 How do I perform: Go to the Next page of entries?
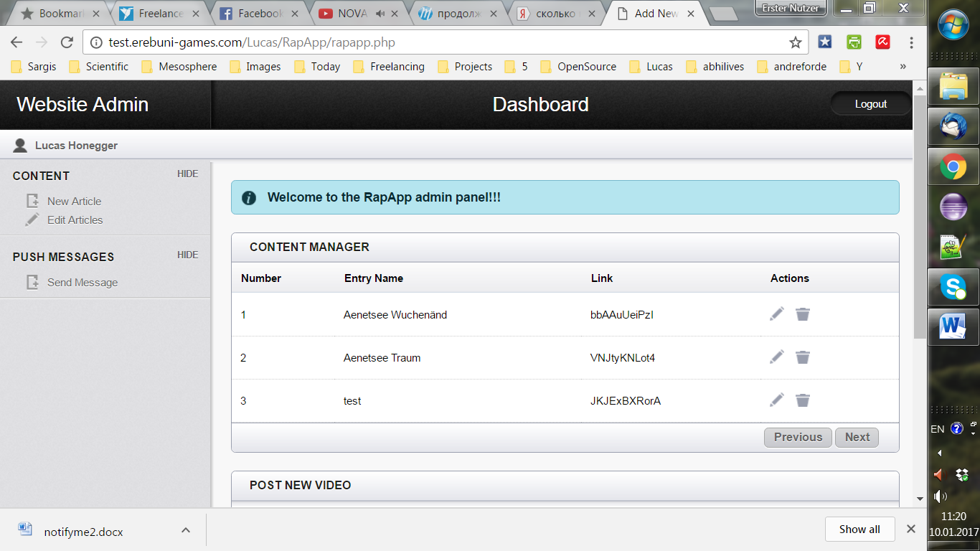coord(857,437)
